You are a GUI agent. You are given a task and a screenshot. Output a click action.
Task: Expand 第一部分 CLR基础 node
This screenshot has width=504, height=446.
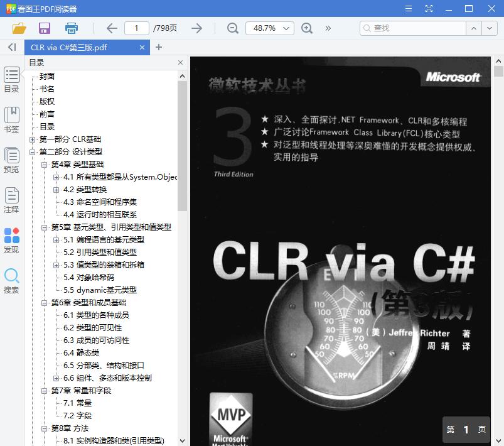[x=32, y=139]
